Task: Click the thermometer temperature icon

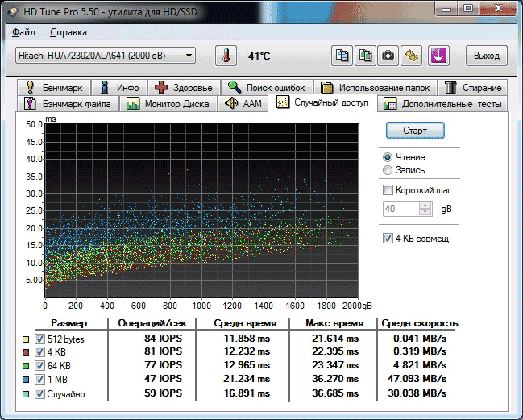Action: pyautogui.click(x=226, y=56)
